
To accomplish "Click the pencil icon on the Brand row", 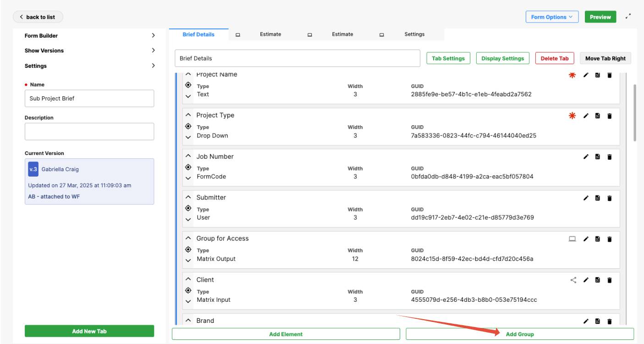I will pos(585,321).
